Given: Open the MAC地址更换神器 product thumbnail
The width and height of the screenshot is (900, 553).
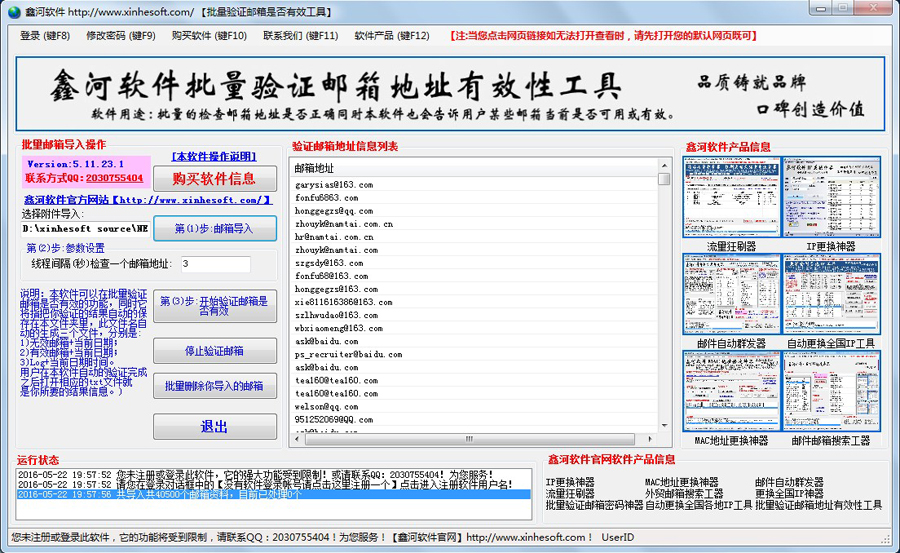Looking at the screenshot, I should pyautogui.click(x=731, y=391).
